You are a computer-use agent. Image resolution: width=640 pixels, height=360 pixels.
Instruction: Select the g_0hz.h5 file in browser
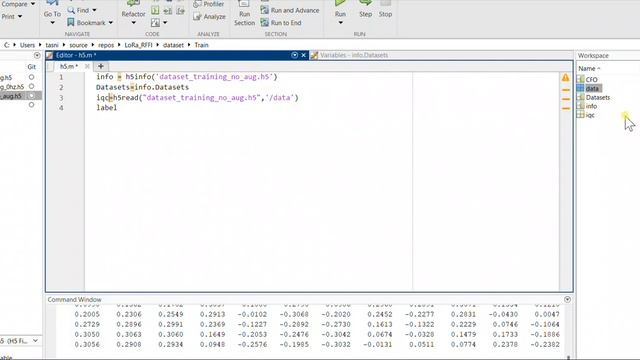point(12,87)
